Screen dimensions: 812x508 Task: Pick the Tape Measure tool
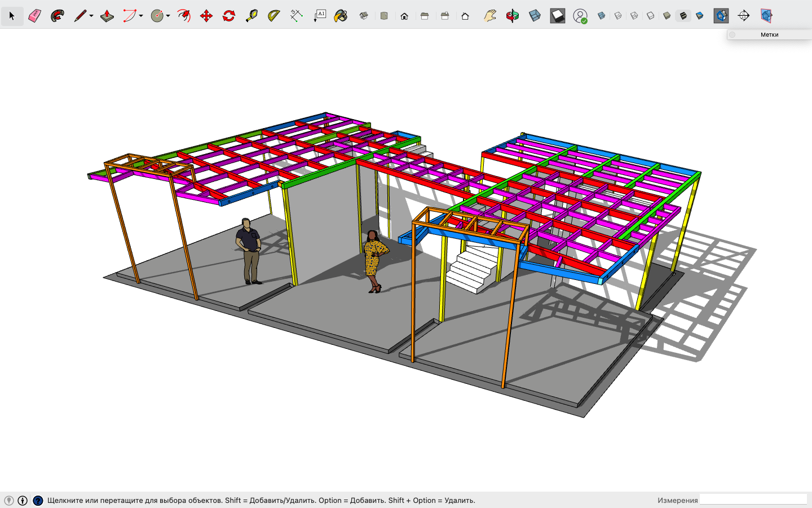pyautogui.click(x=251, y=16)
